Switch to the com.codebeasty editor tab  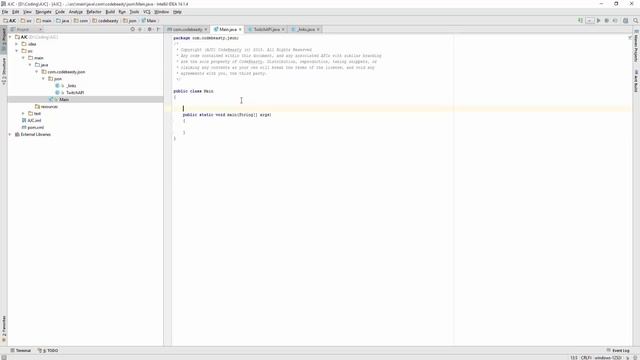(187, 29)
